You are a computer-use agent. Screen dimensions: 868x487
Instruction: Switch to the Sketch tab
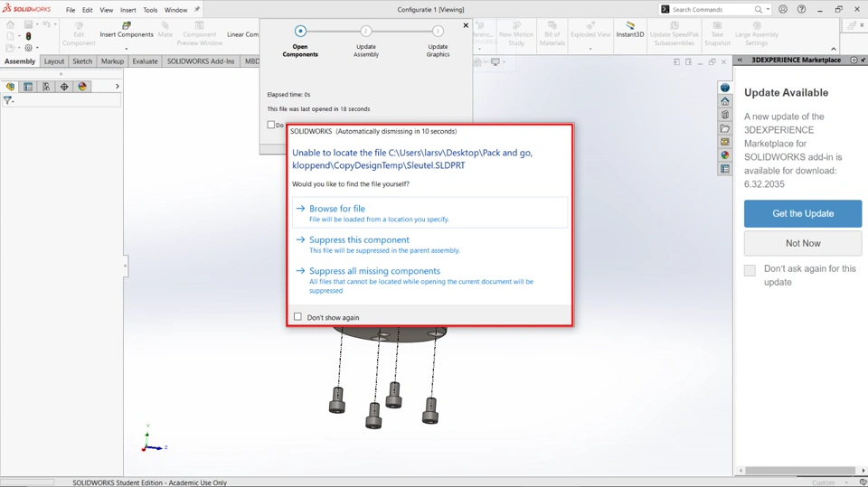pos(82,61)
